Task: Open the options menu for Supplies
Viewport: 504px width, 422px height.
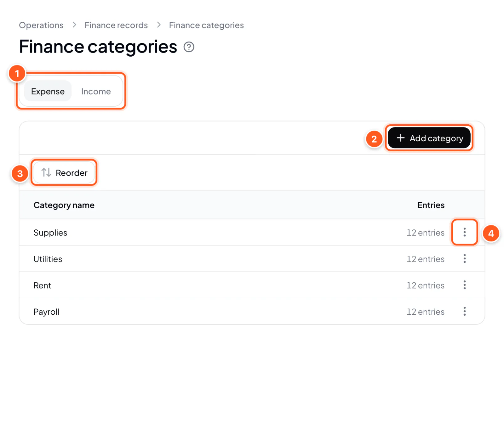Action: click(465, 232)
